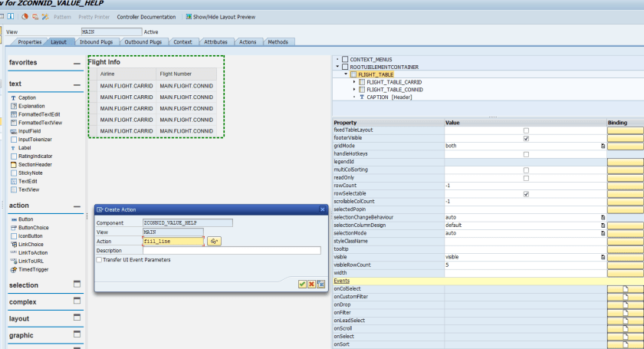Pick the InputField element from text palette

tap(29, 131)
